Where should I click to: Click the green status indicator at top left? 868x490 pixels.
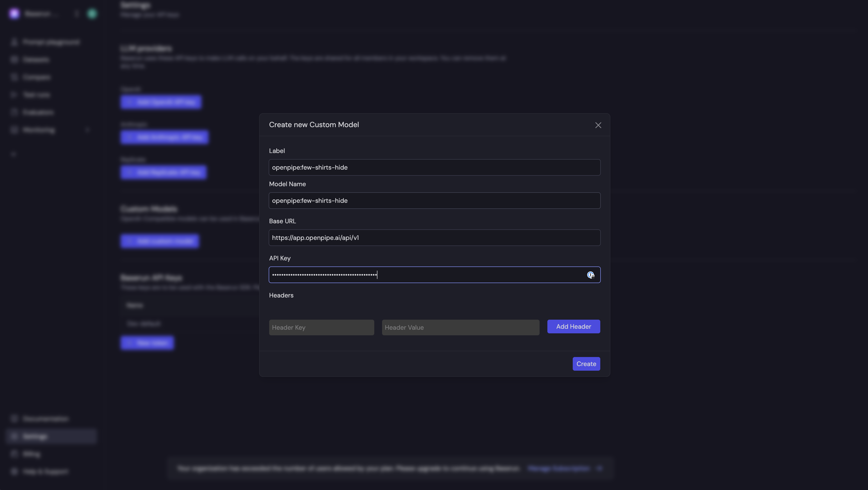coord(92,13)
